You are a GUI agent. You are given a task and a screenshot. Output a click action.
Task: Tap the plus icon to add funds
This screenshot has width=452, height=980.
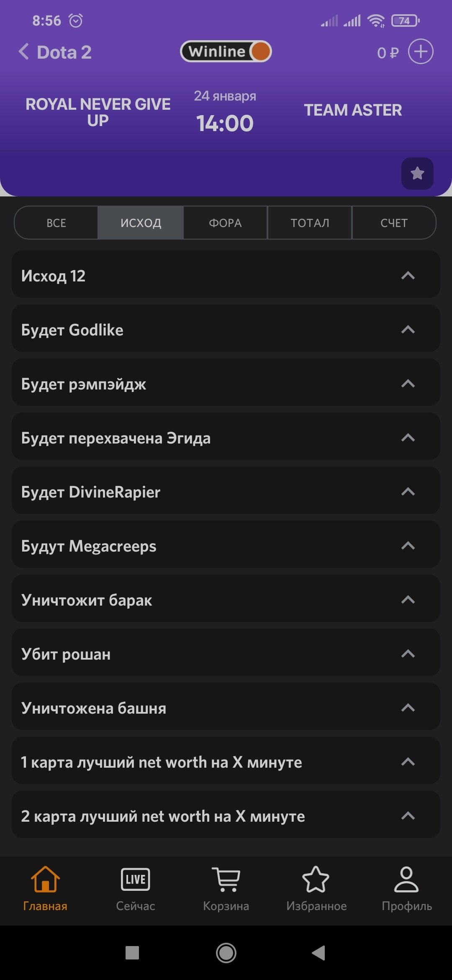(420, 52)
